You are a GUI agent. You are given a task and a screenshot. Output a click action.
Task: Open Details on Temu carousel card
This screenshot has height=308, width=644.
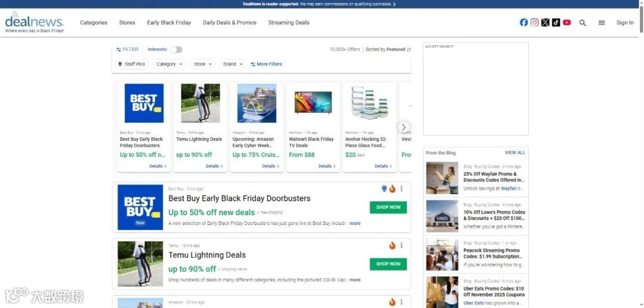(214, 166)
